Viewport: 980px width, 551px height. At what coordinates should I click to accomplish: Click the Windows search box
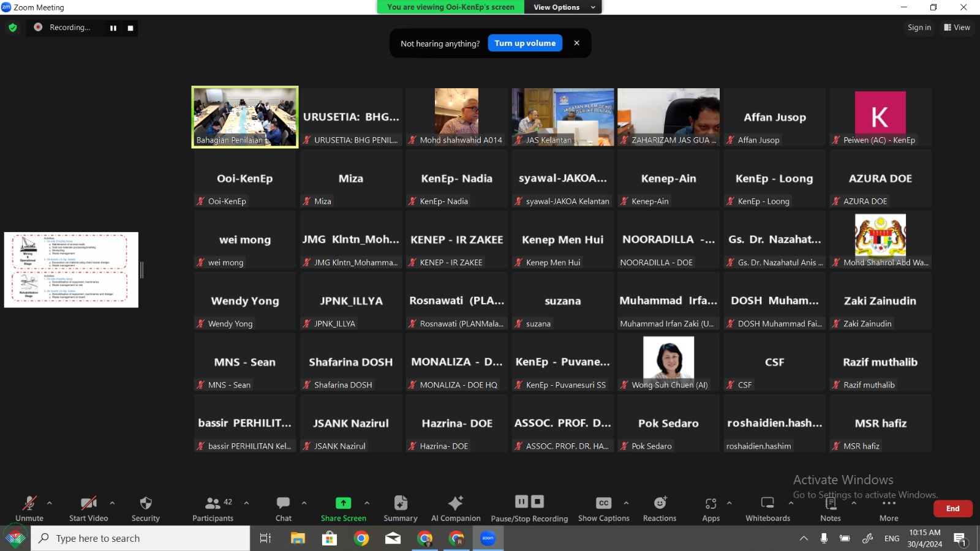click(141, 538)
